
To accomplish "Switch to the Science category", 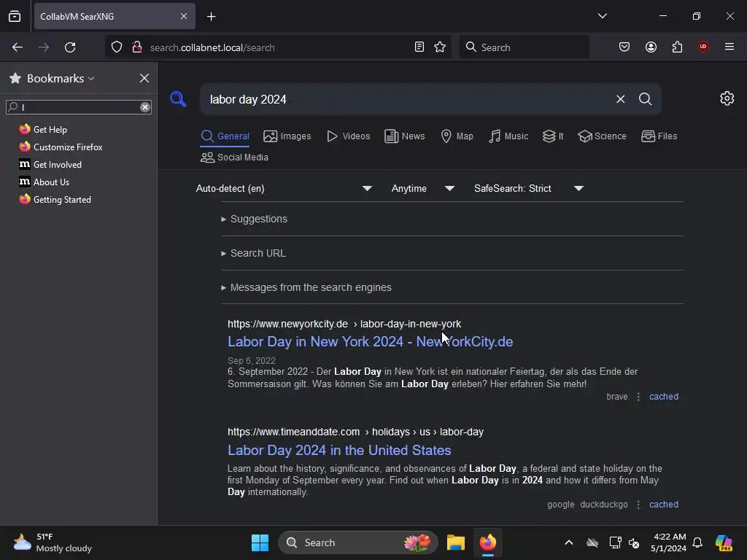I will (x=602, y=136).
